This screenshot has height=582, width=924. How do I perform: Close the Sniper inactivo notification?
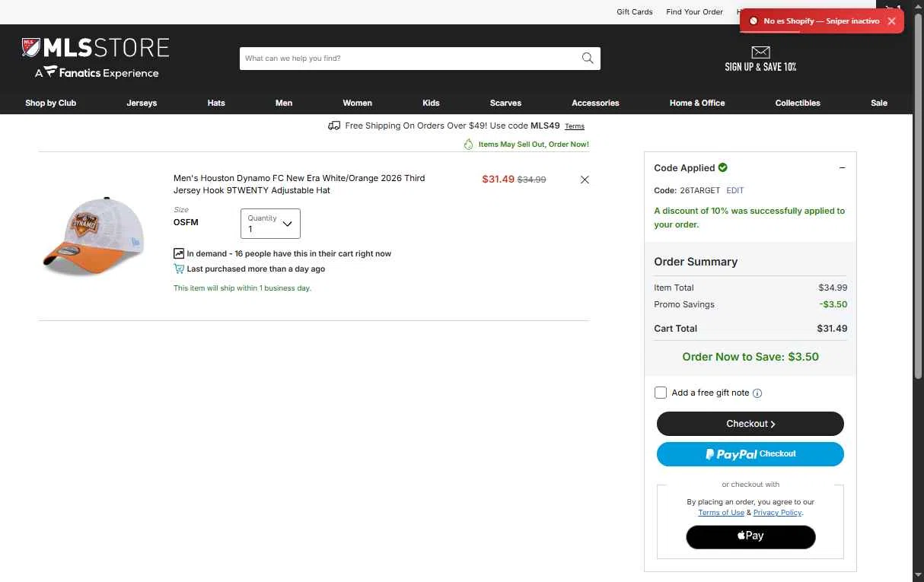coord(891,21)
